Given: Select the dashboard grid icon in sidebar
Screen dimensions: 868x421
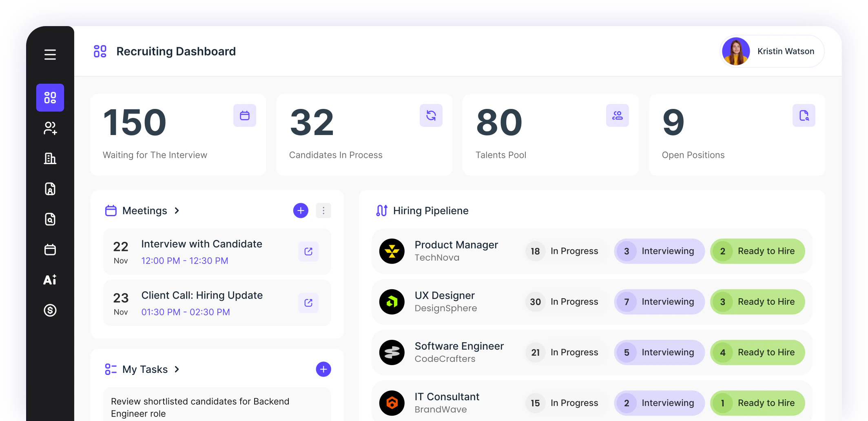Looking at the screenshot, I should tap(50, 97).
